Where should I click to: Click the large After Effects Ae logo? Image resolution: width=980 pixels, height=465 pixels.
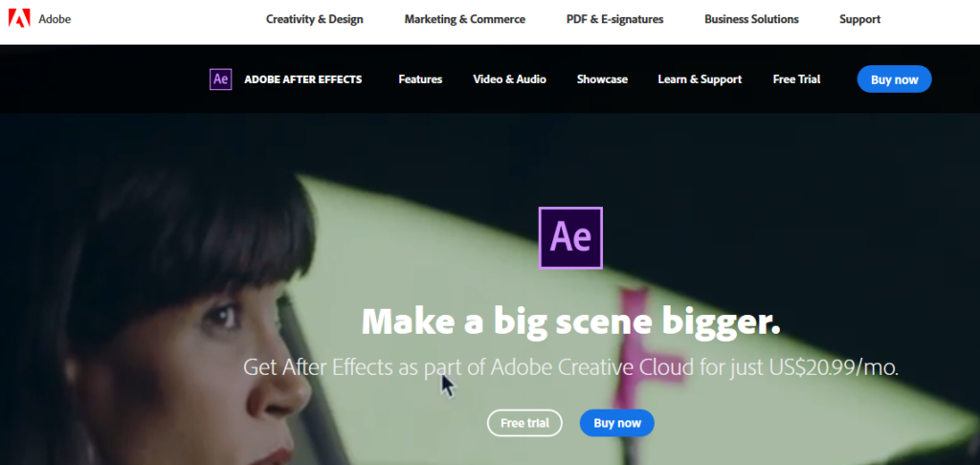(x=570, y=238)
